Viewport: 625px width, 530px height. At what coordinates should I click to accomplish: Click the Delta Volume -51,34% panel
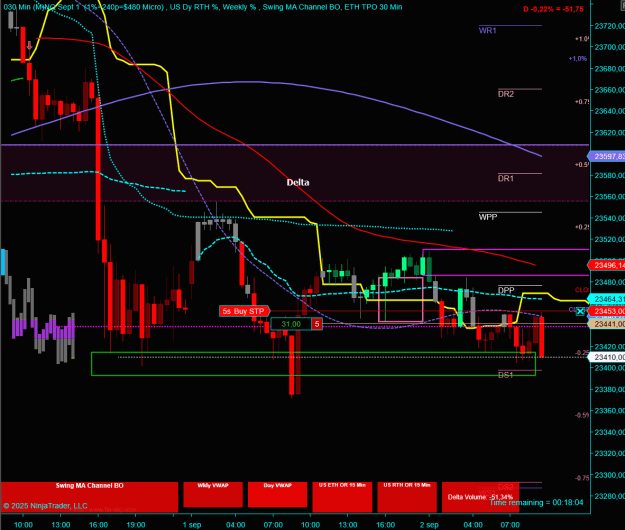coord(480,497)
